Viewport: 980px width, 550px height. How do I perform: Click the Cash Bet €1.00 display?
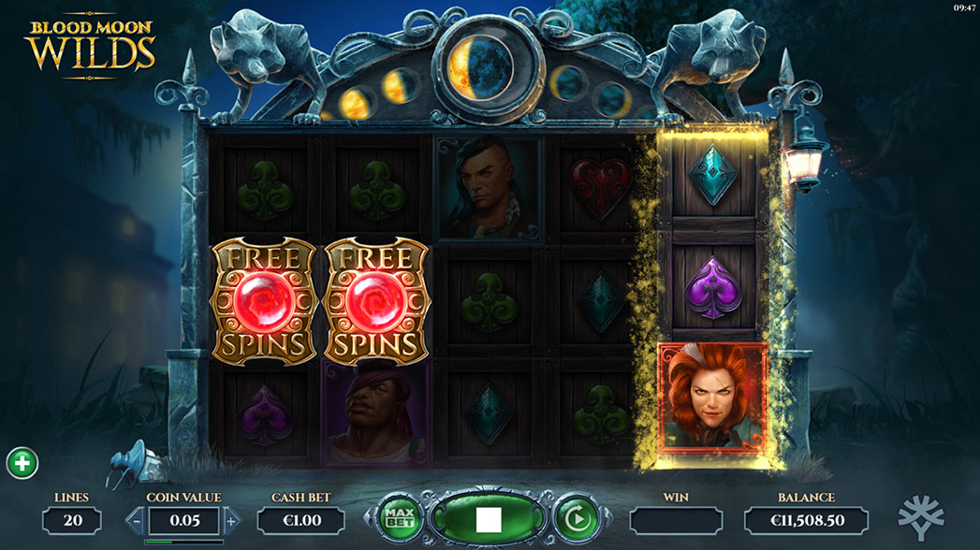301,520
